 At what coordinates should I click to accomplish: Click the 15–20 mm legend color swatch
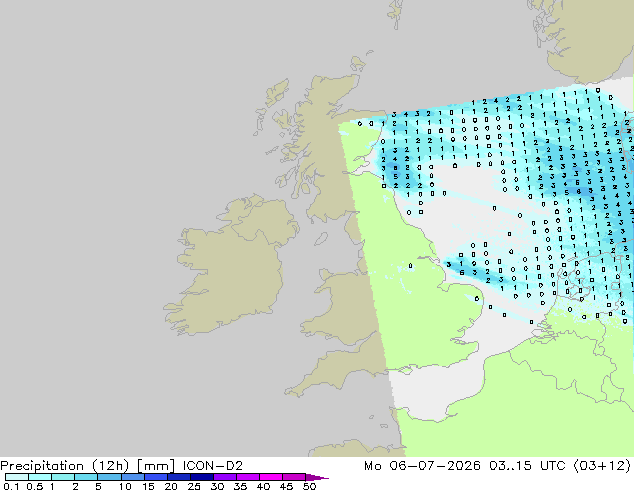[x=156, y=477]
